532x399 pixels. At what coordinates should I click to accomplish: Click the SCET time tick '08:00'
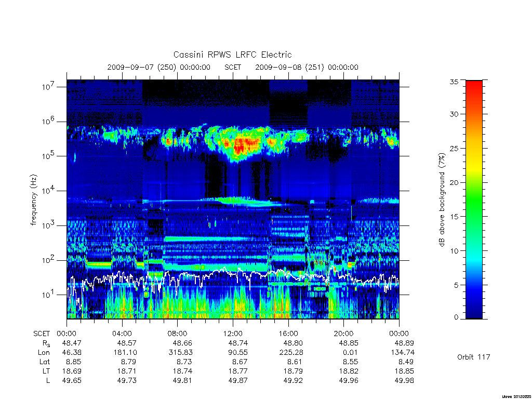(x=177, y=334)
